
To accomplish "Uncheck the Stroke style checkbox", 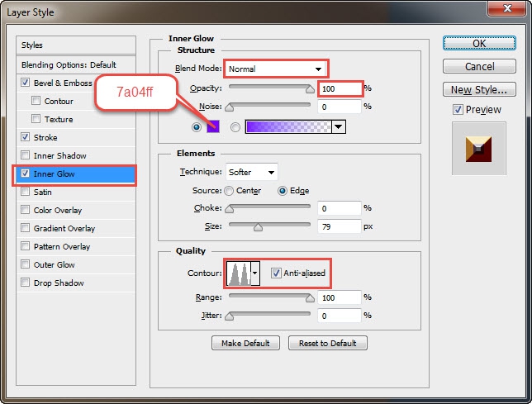I will pyautogui.click(x=25, y=137).
